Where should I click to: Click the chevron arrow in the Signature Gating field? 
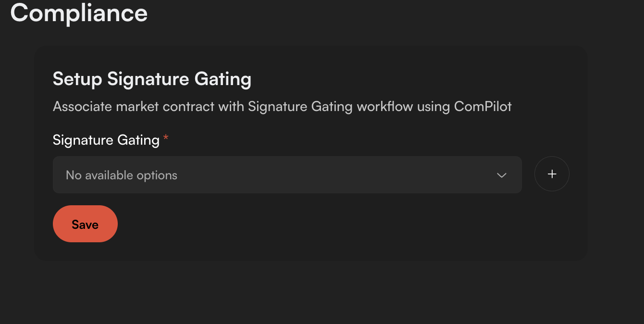(x=502, y=175)
